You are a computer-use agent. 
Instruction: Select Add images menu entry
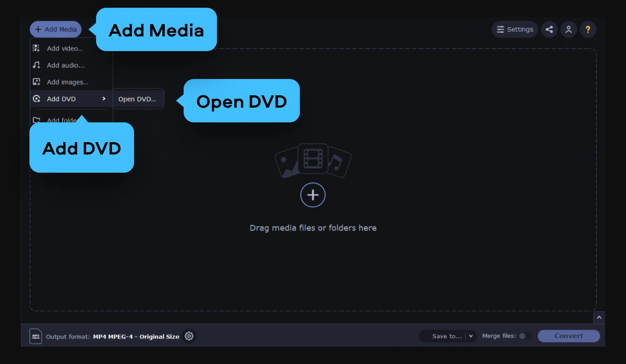(x=71, y=82)
